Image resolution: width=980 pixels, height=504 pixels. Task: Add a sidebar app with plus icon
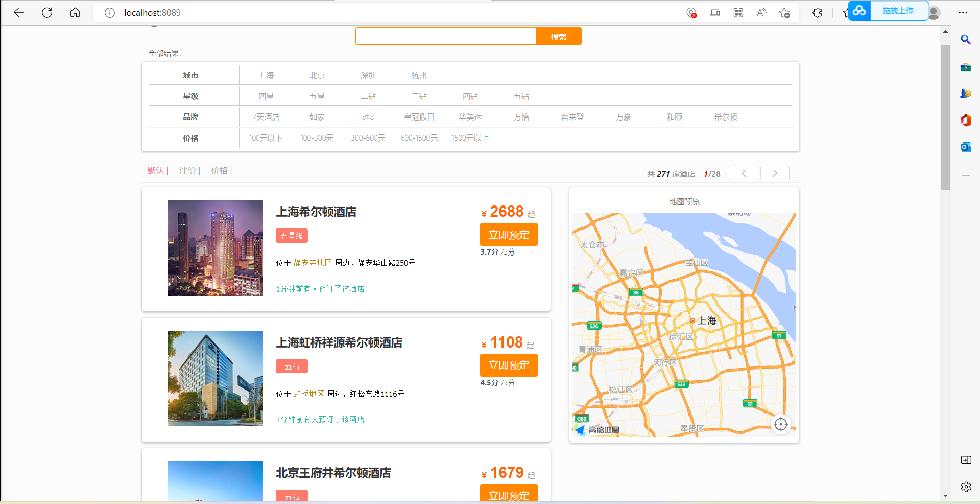pyautogui.click(x=966, y=176)
